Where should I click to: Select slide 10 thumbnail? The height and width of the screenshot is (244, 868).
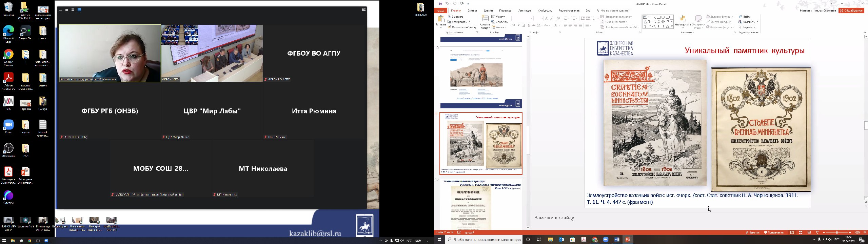(481, 77)
